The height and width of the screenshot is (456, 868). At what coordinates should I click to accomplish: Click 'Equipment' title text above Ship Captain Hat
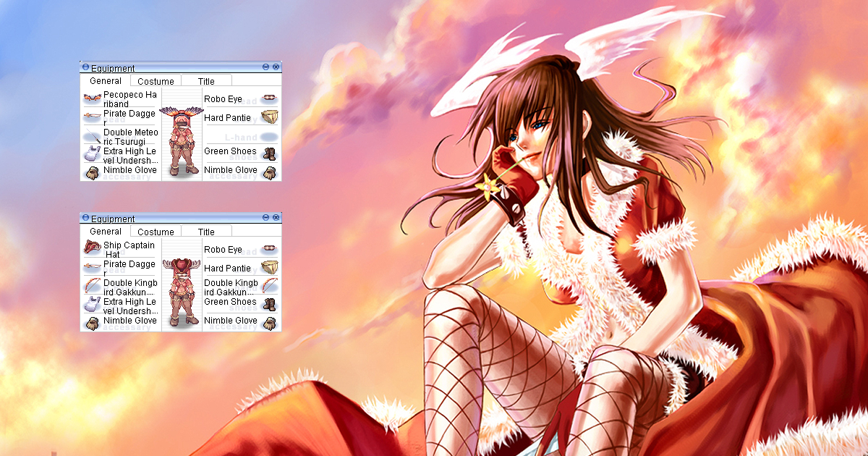pyautogui.click(x=113, y=219)
